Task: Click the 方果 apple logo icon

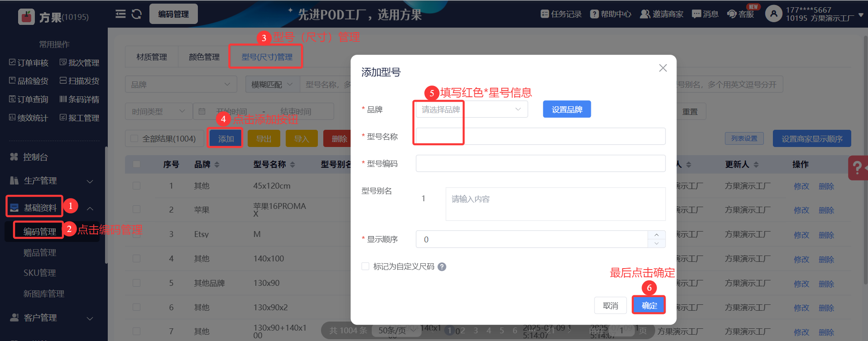Action: [26, 17]
